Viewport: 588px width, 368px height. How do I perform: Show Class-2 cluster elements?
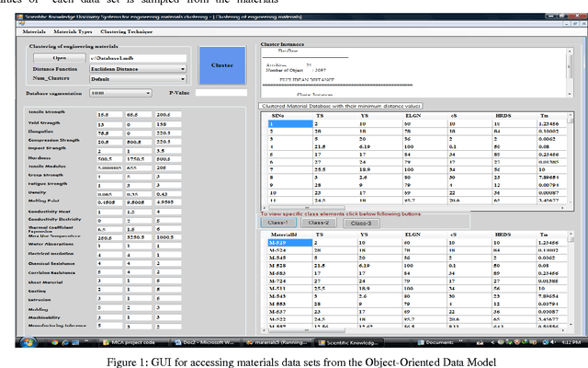(319, 223)
